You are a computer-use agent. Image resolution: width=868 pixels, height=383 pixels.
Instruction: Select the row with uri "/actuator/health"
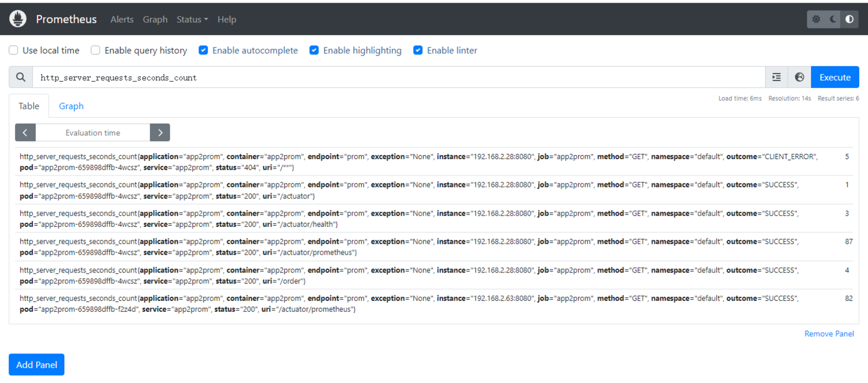(x=434, y=218)
